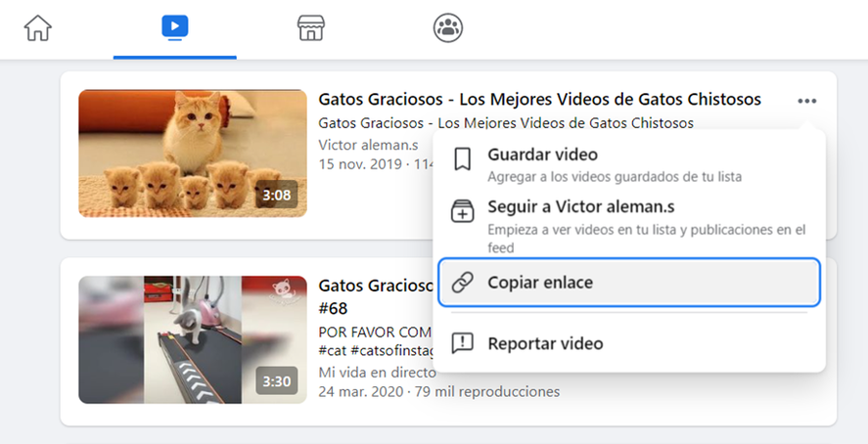Viewport: 868px width, 444px height.
Task: Click the first video's subtitle description line
Action: click(x=506, y=123)
